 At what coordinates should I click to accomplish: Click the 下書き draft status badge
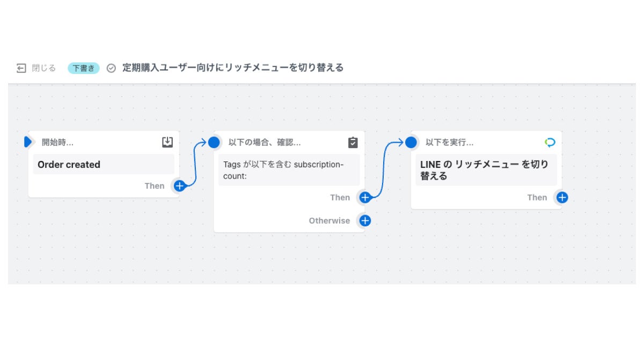pos(84,67)
